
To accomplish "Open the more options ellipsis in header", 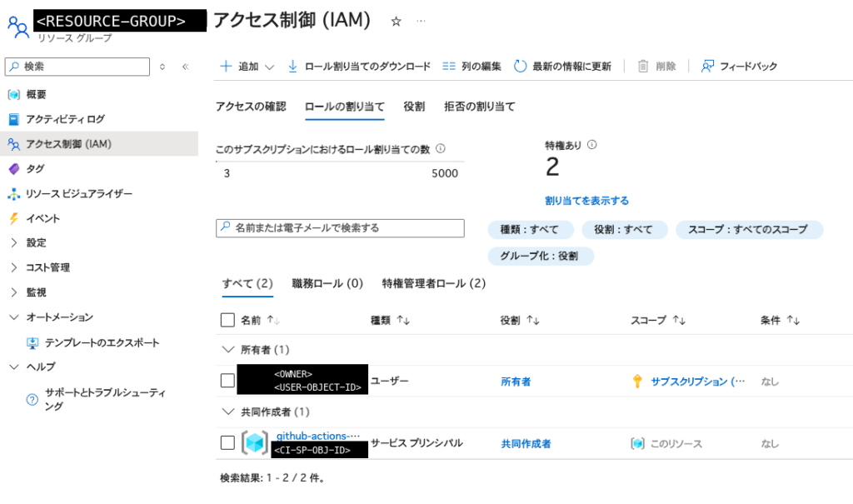I will (x=421, y=21).
